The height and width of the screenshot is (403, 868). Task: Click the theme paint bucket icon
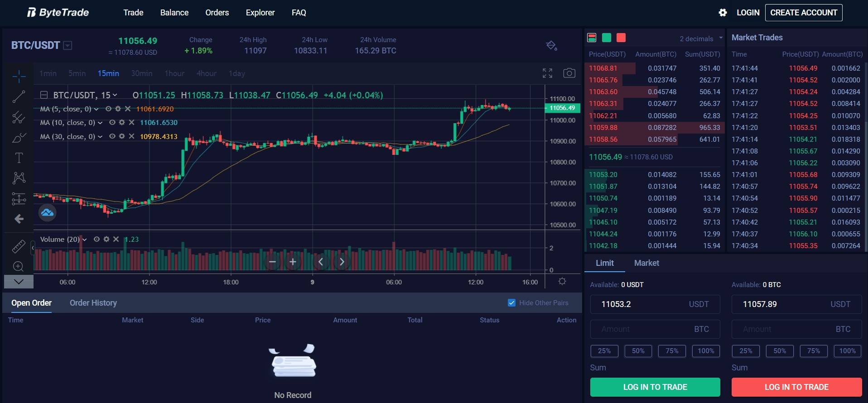551,45
